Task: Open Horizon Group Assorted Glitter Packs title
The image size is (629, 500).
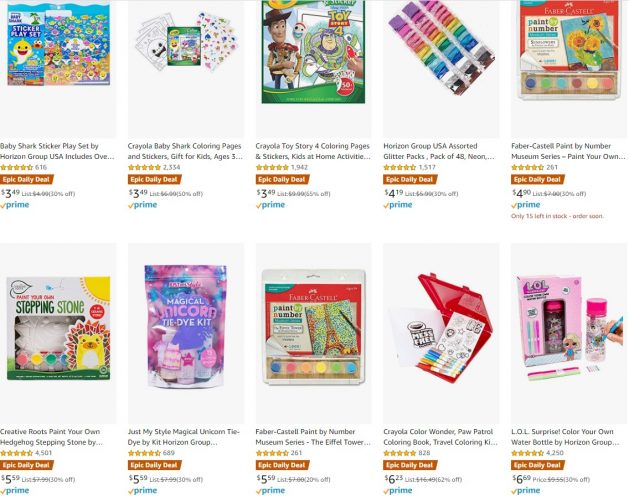Action: point(439,151)
